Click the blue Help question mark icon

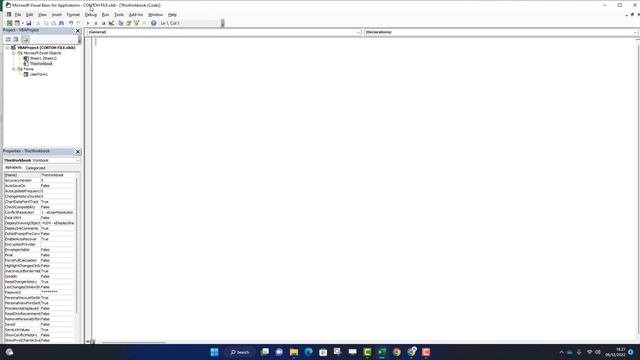tap(153, 23)
